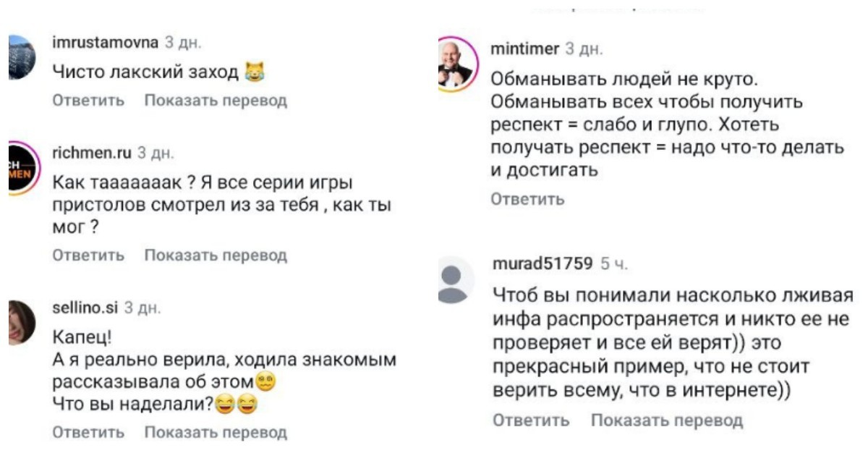868x456 pixels.
Task: Click the sellino.si username
Action: point(86,308)
